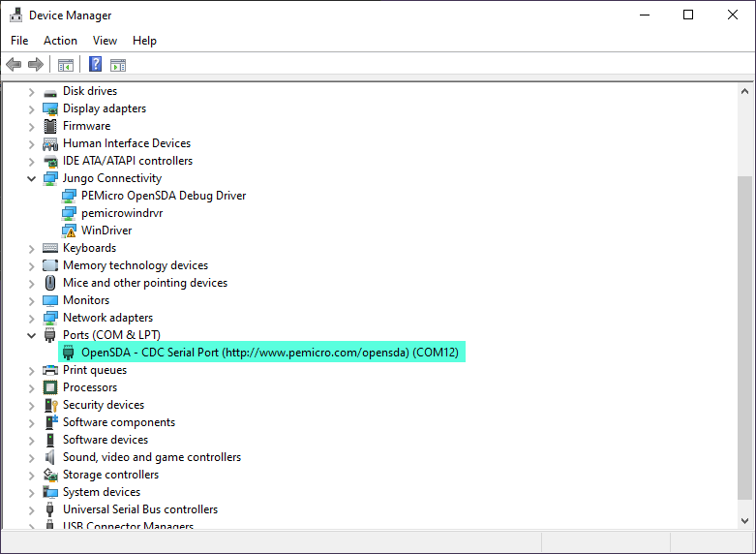Click the Show/Hide Action Pane toolbar icon
Screen dimensions: 756x554
point(118,65)
